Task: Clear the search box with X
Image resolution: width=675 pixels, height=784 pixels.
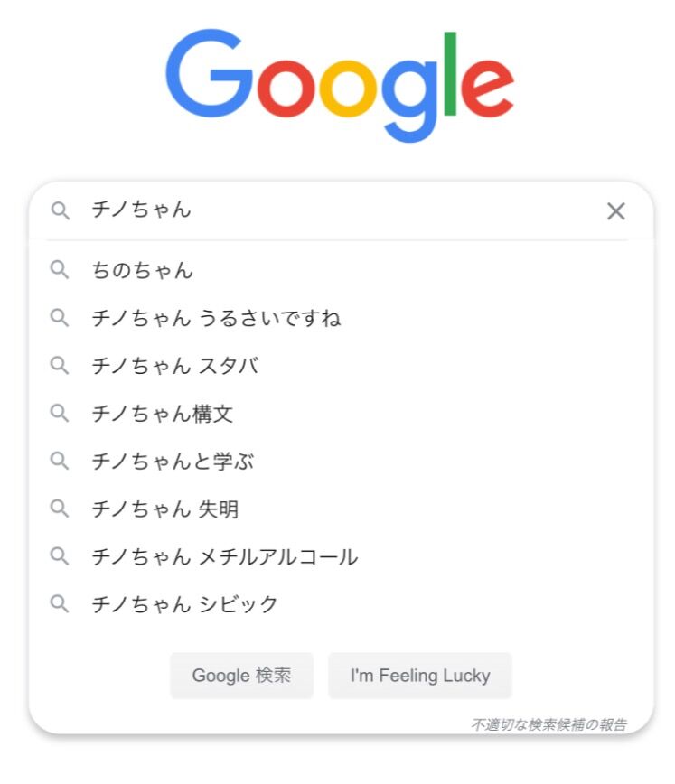Action: (x=615, y=211)
